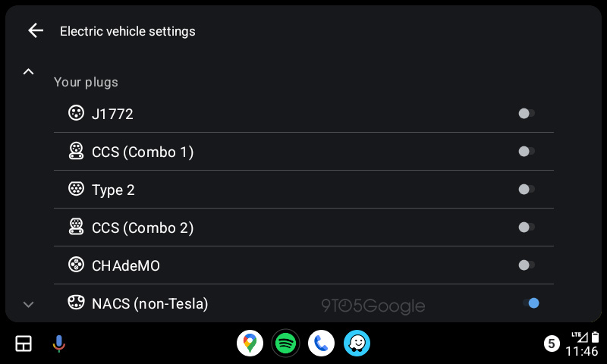The image size is (607, 364).
Task: Enable the CHAdeMO toggle switch
Action: pos(527,265)
